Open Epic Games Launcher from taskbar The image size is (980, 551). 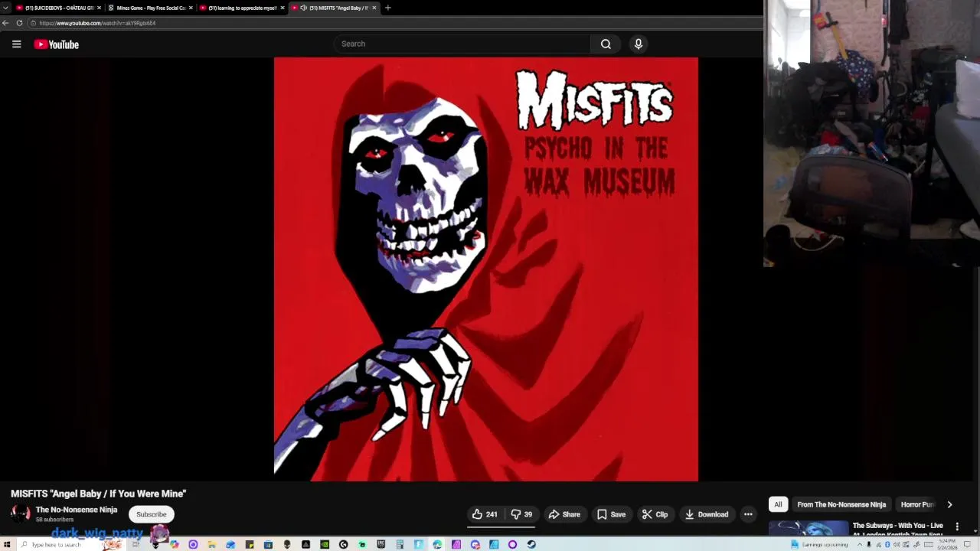381,544
